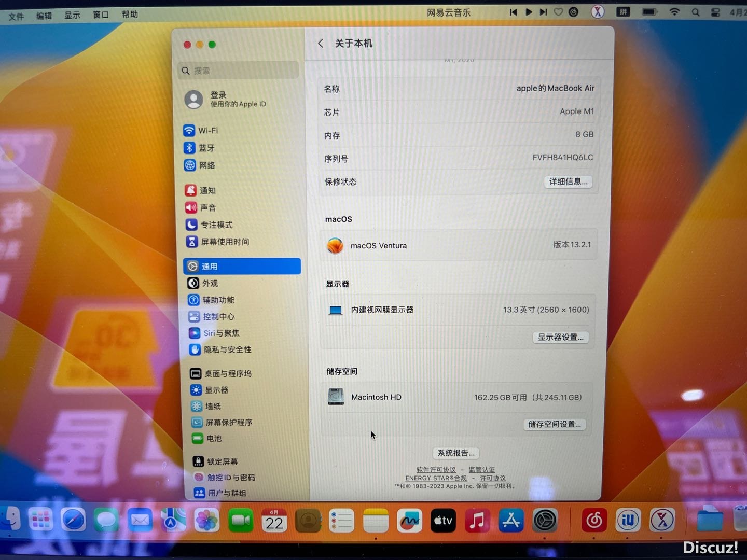This screenshot has height=560, width=747.
Task: Click next track in menu bar
Action: pos(543,12)
